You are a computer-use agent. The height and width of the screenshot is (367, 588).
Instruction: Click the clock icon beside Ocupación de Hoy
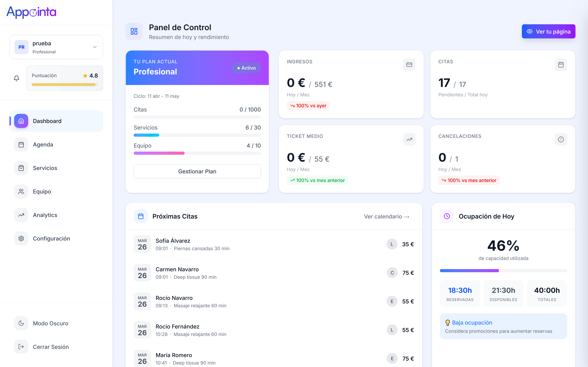[447, 216]
